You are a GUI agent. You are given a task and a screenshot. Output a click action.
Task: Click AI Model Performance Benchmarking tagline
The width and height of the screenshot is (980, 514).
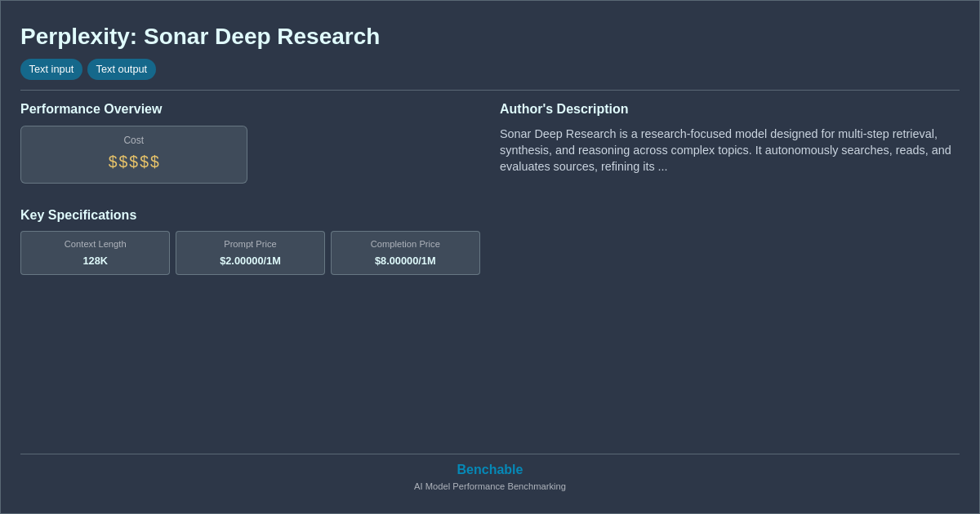coord(490,486)
